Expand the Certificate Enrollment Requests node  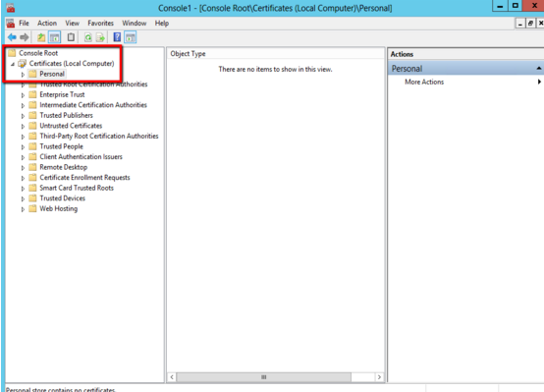coord(23,178)
